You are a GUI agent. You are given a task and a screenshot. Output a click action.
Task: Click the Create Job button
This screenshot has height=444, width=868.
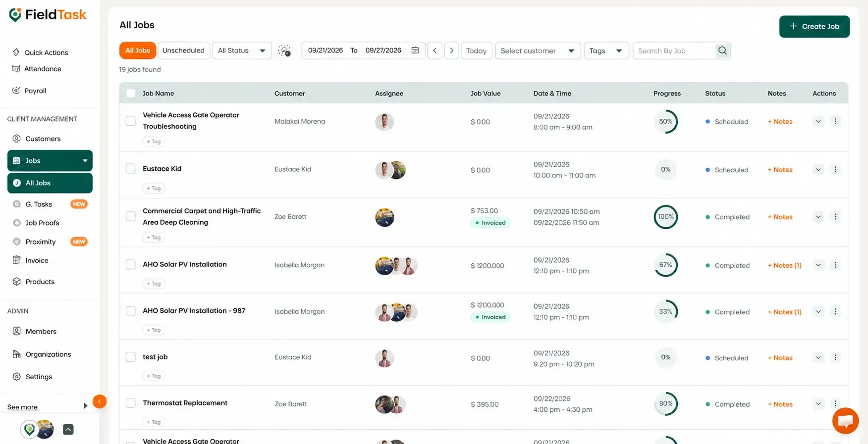pyautogui.click(x=814, y=26)
